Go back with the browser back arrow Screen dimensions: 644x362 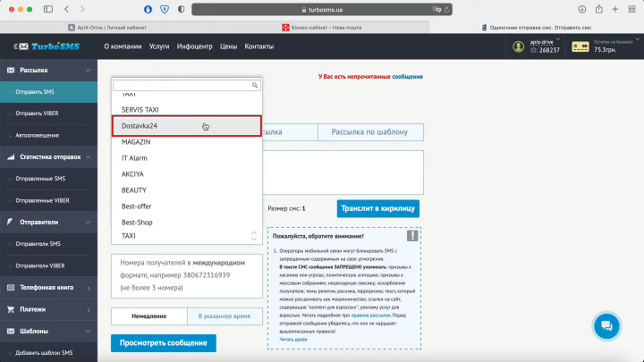[x=66, y=9]
